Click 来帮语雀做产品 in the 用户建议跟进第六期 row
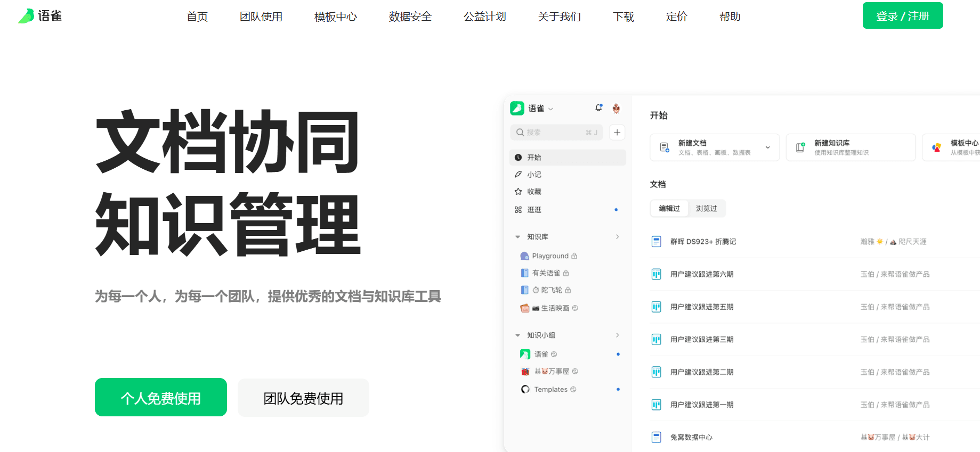This screenshot has width=980, height=452. click(x=905, y=274)
